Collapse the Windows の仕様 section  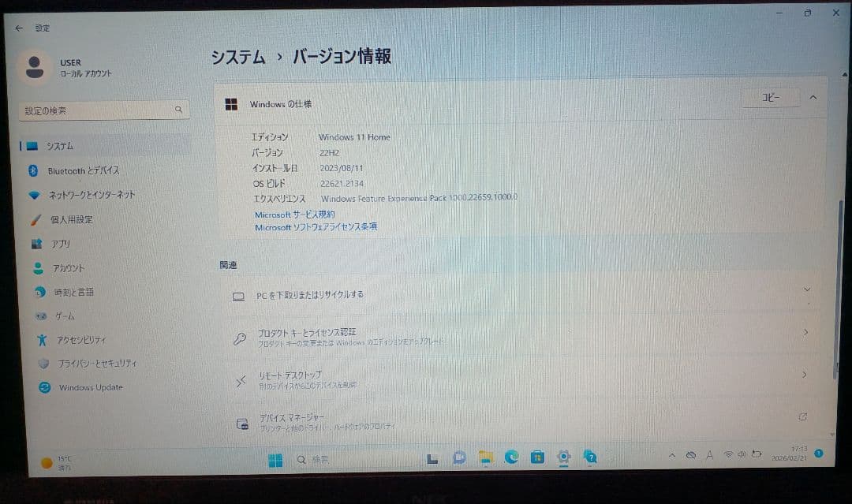(x=813, y=97)
